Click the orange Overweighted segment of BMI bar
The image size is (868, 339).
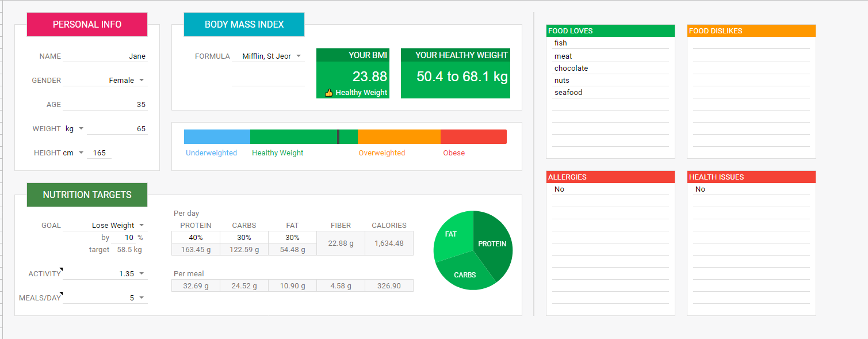tap(399, 136)
